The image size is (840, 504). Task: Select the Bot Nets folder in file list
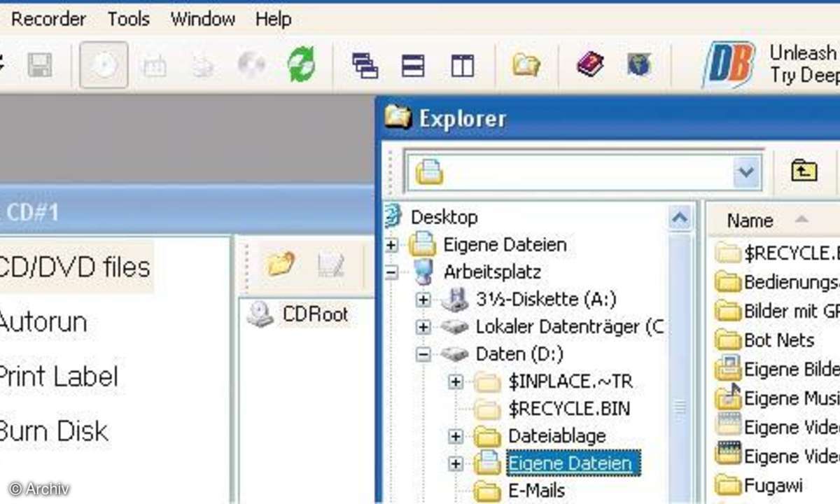tap(778, 340)
